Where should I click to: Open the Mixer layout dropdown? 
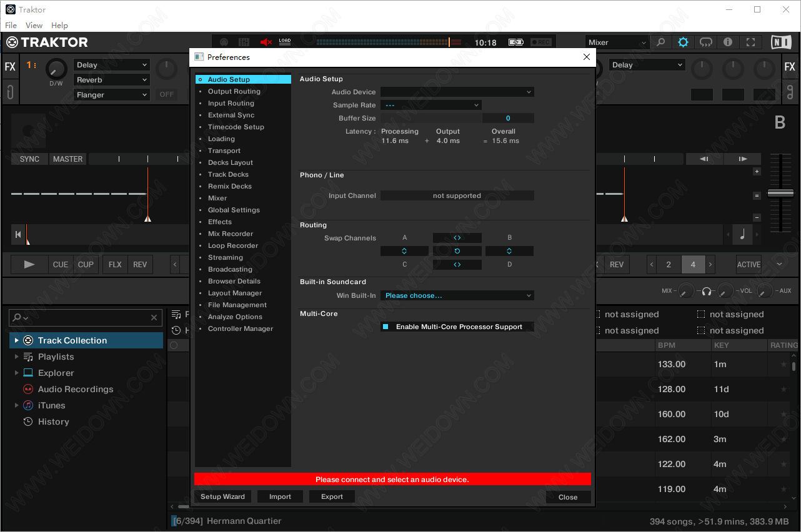[x=617, y=42]
